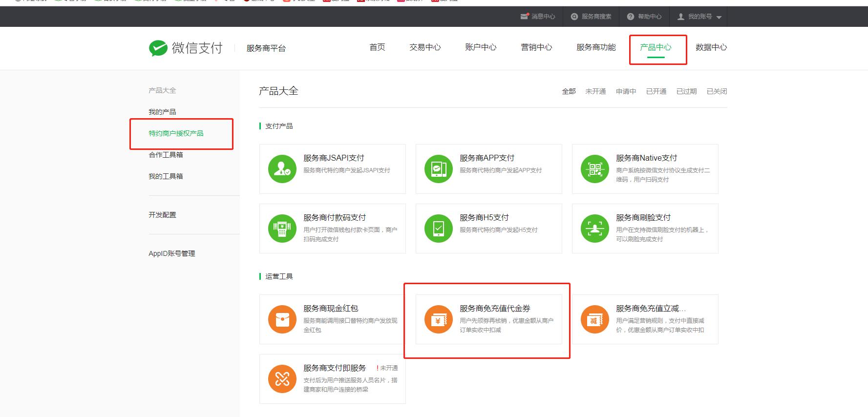Image resolution: width=868 pixels, height=417 pixels.
Task: Select 特约商户授权产品 in the sidebar
Action: coord(176,133)
